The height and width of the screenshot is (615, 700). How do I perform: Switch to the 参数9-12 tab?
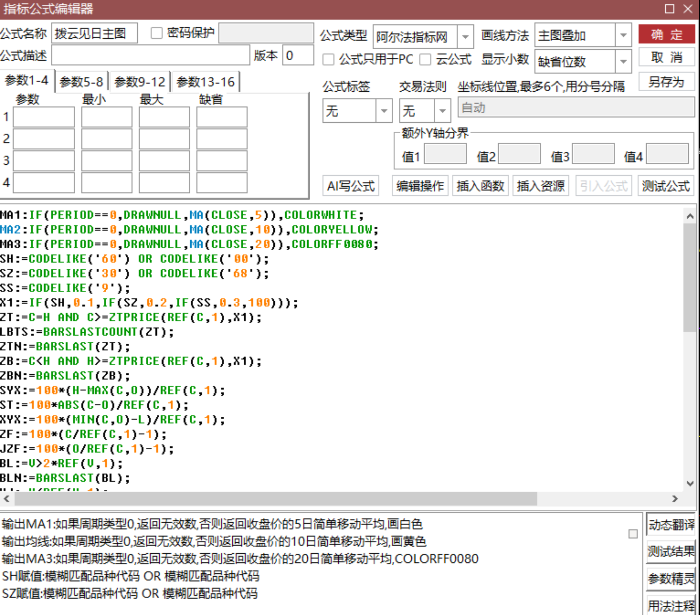point(140,81)
